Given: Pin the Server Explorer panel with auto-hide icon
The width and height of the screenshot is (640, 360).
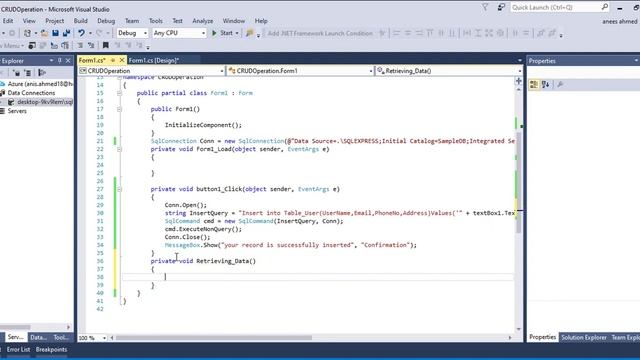Looking at the screenshot, I should click(x=60, y=61).
